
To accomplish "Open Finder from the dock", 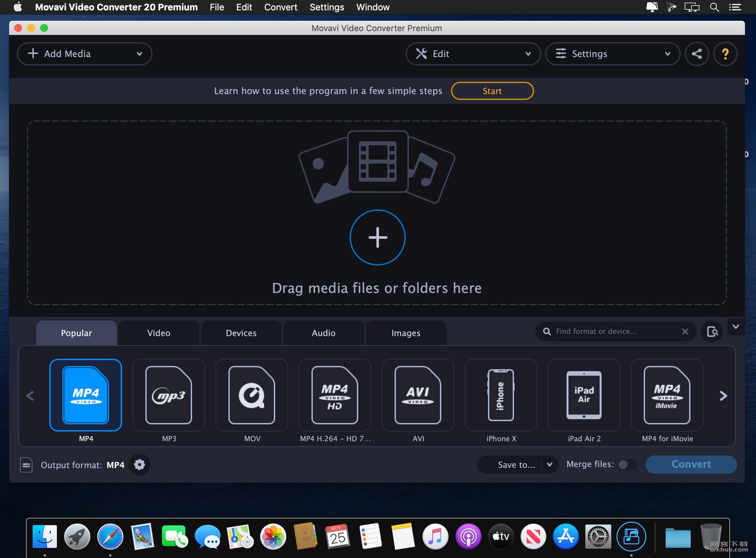I will pos(44,536).
